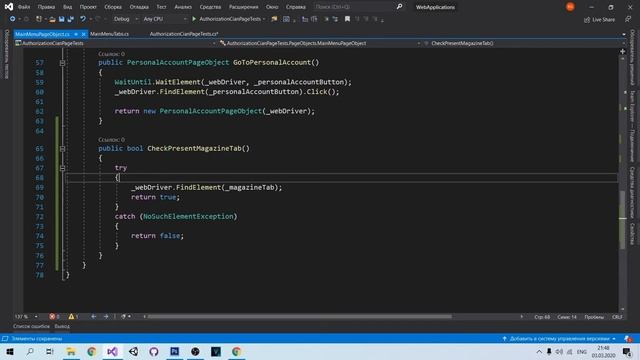The width and height of the screenshot is (640, 360).
Task: Click the user account avatar icon
Action: (x=570, y=7)
